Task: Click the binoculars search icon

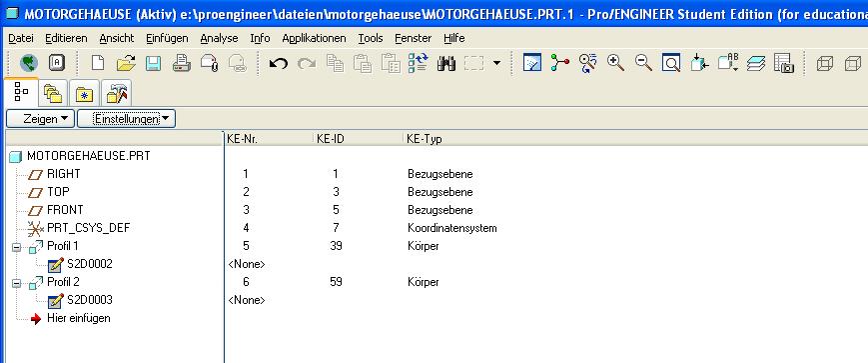Action: pos(446,63)
